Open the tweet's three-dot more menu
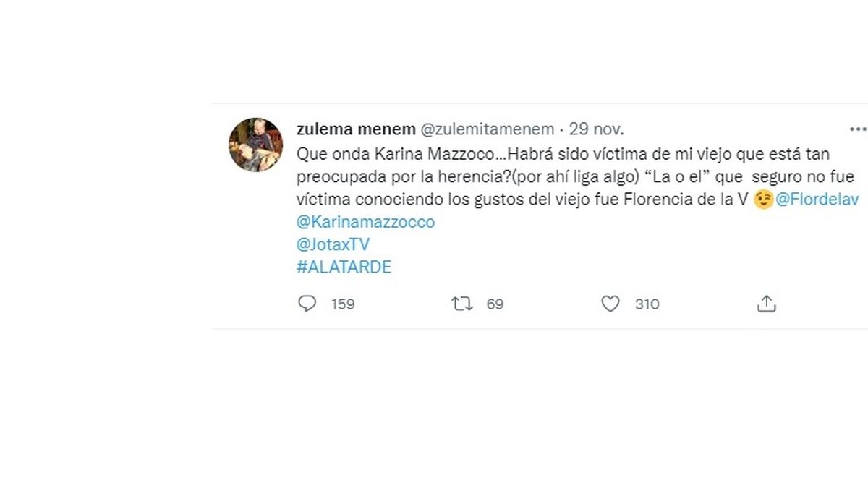The width and height of the screenshot is (868, 488). tap(858, 129)
